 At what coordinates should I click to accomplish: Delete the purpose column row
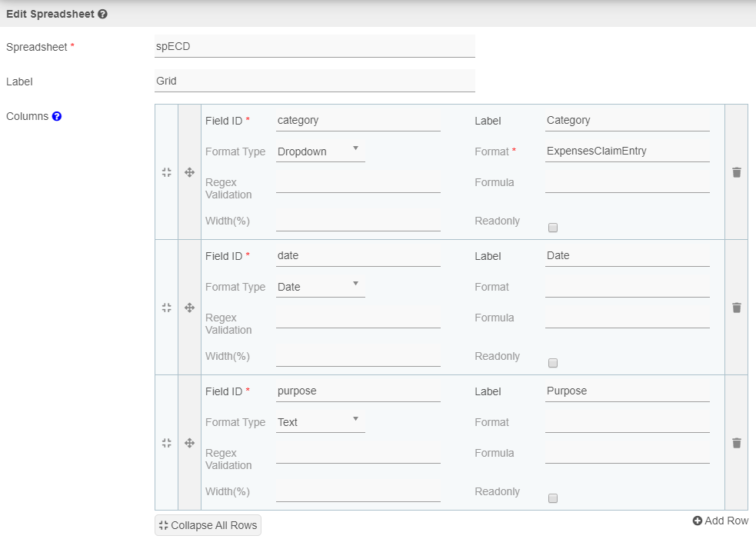pyautogui.click(x=736, y=443)
